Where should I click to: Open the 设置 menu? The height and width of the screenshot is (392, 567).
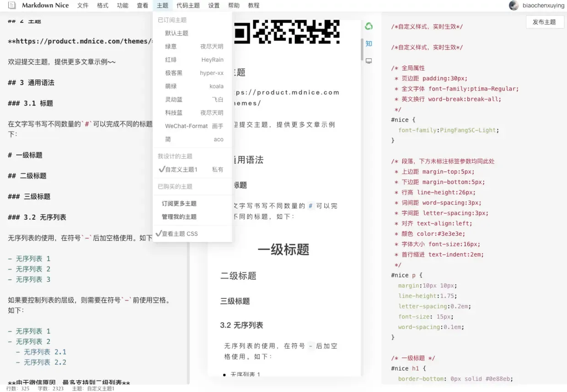214,5
